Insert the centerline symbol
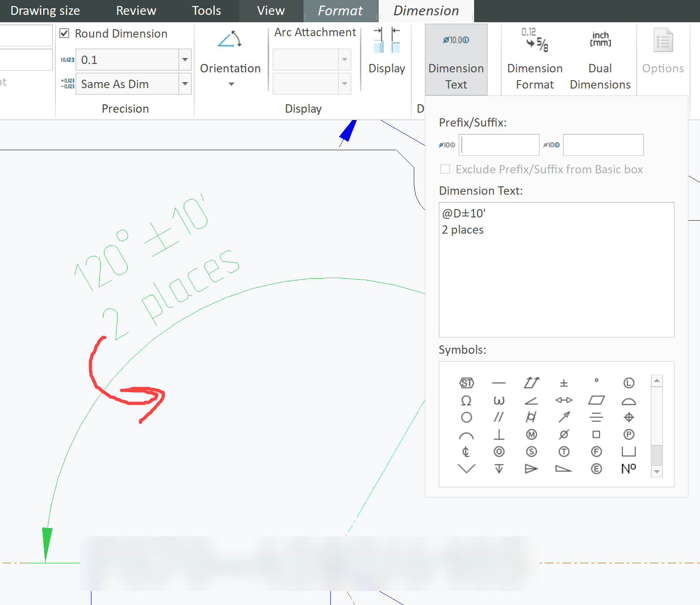This screenshot has height=605, width=700. point(466,452)
